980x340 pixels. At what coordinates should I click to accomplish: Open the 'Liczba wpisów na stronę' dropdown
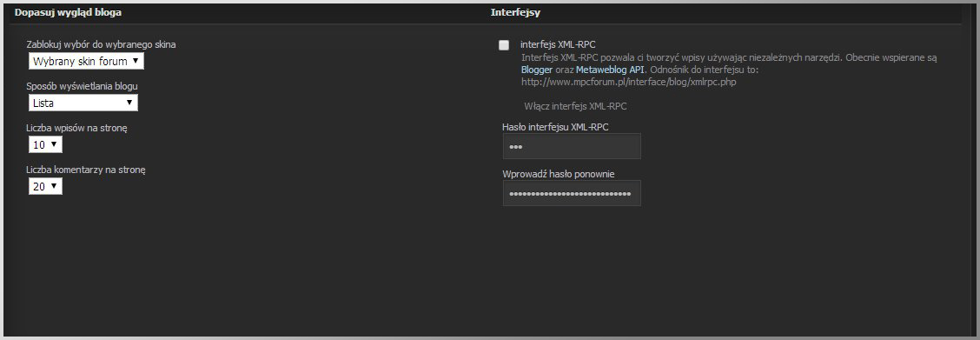[x=46, y=144]
